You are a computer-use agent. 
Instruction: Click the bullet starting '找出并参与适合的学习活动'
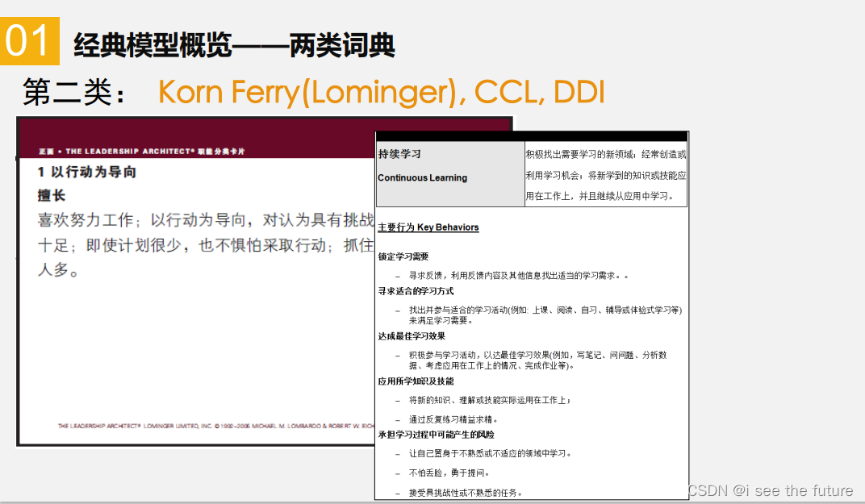(545, 314)
